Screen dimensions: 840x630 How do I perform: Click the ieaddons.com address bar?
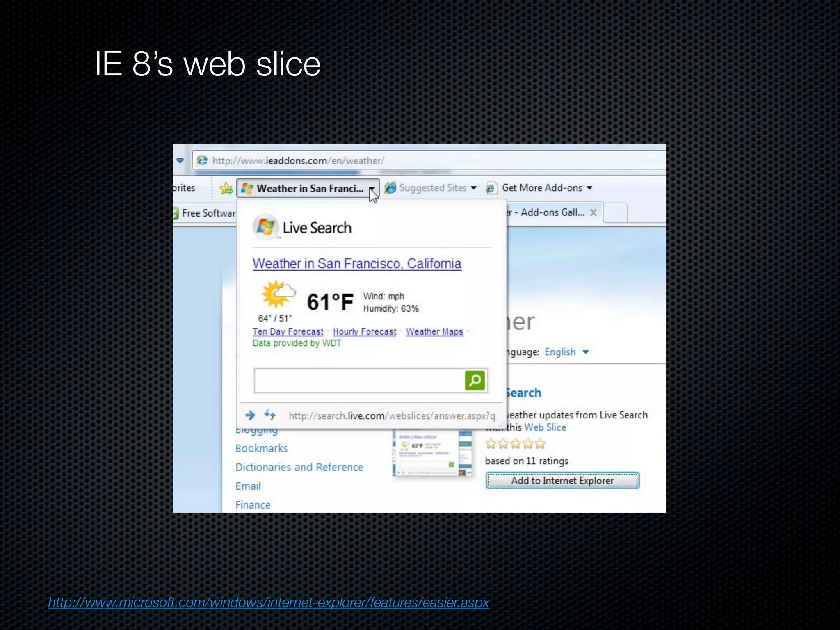click(x=429, y=160)
